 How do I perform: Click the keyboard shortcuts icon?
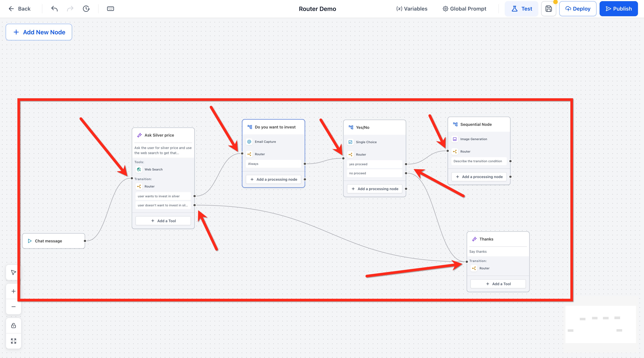[111, 9]
